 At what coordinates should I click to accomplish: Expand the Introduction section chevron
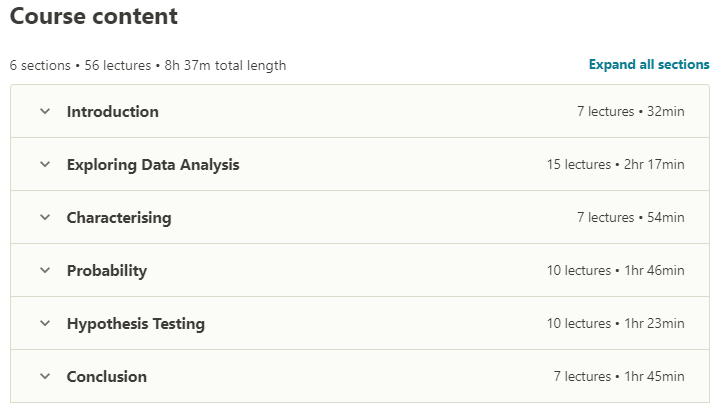[44, 112]
